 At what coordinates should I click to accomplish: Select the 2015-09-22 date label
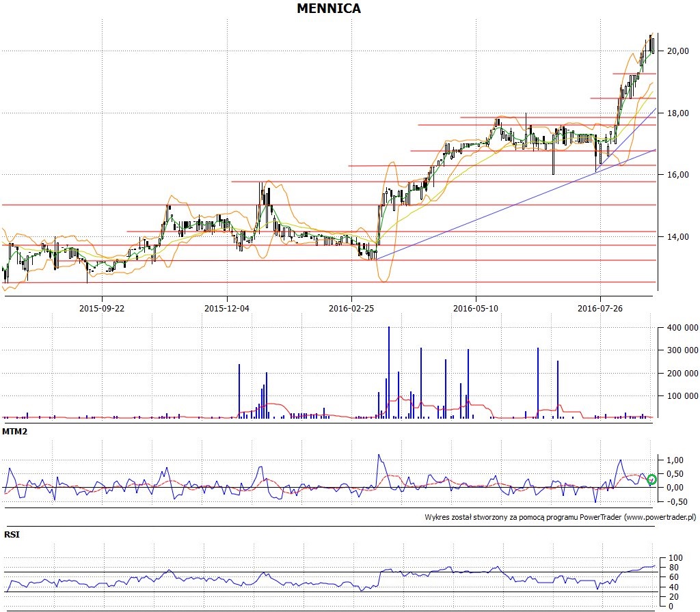click(x=102, y=308)
